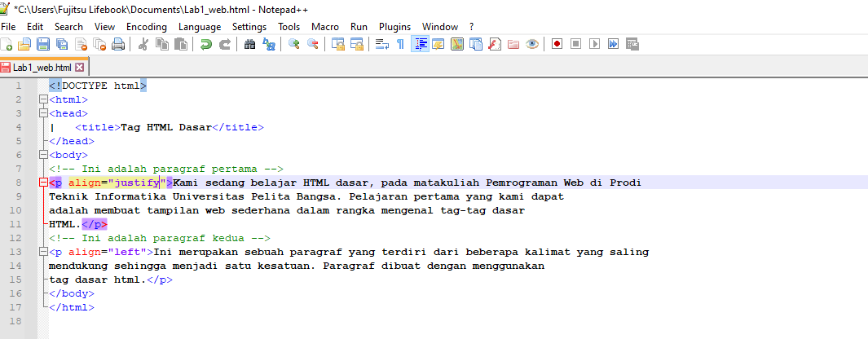868x339 pixels.
Task: Open the Document Map icon
Action: 457,44
